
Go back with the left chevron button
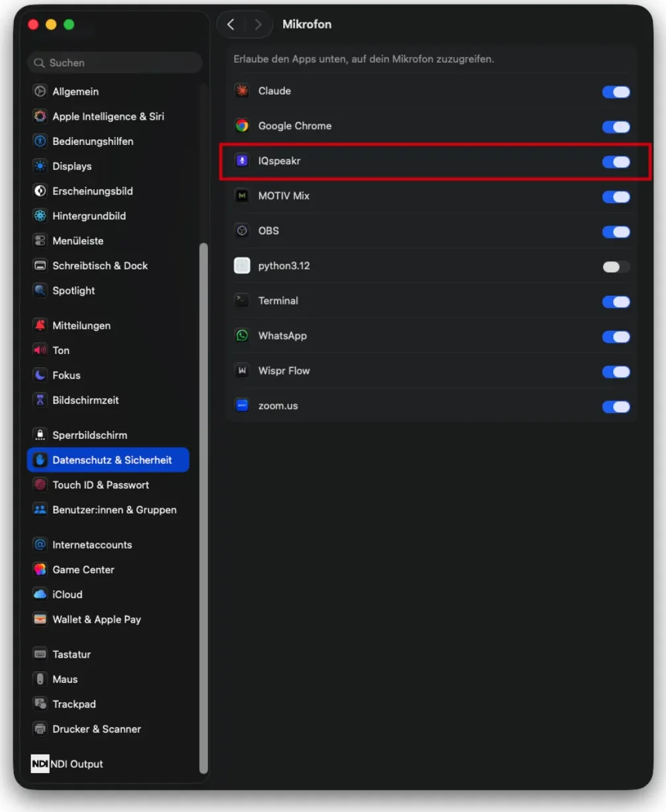(x=231, y=24)
